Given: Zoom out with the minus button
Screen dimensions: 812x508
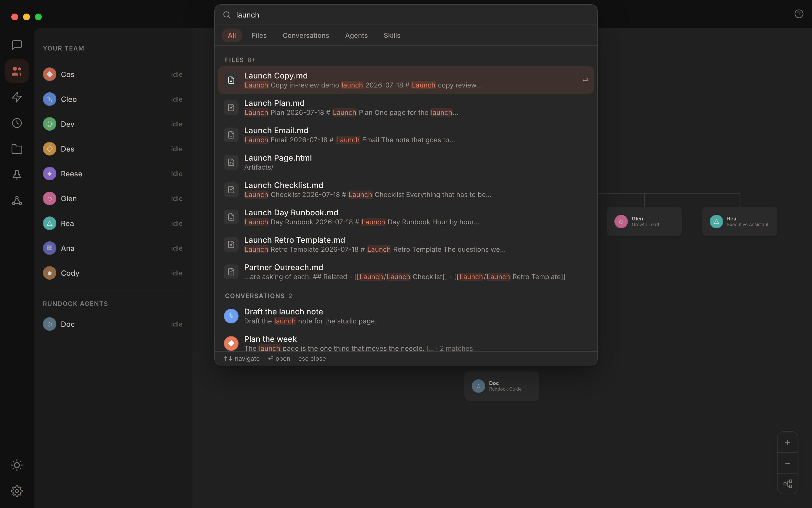Looking at the screenshot, I should (x=787, y=464).
